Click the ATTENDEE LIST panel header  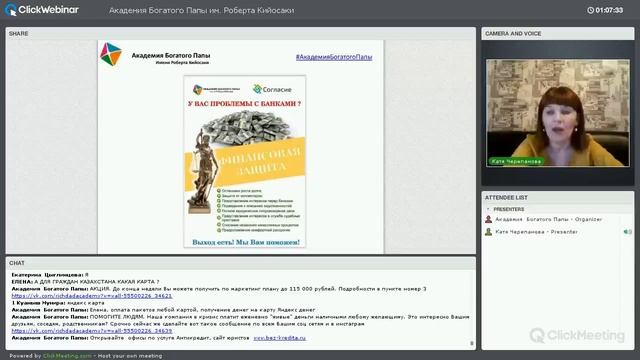[558, 198]
